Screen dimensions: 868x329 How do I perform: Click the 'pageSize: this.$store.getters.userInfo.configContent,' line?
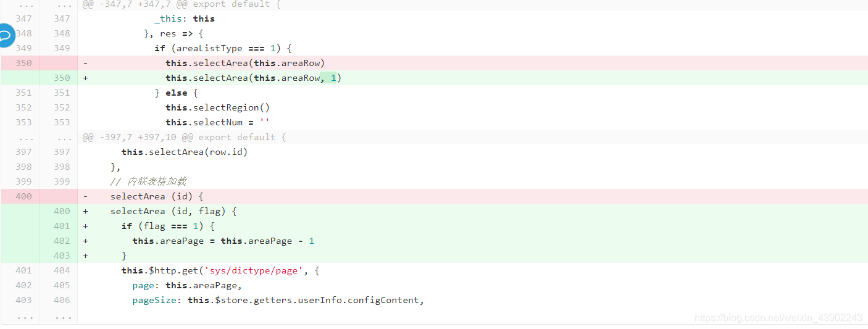278,300
